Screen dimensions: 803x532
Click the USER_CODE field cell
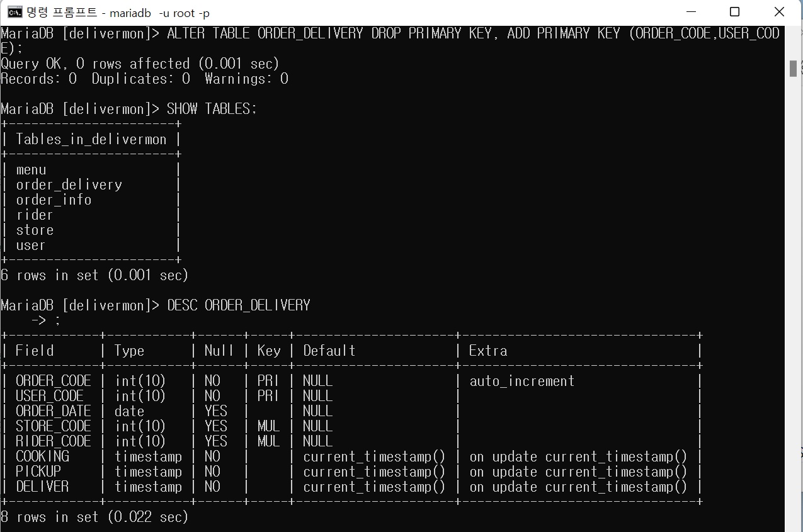tap(50, 396)
